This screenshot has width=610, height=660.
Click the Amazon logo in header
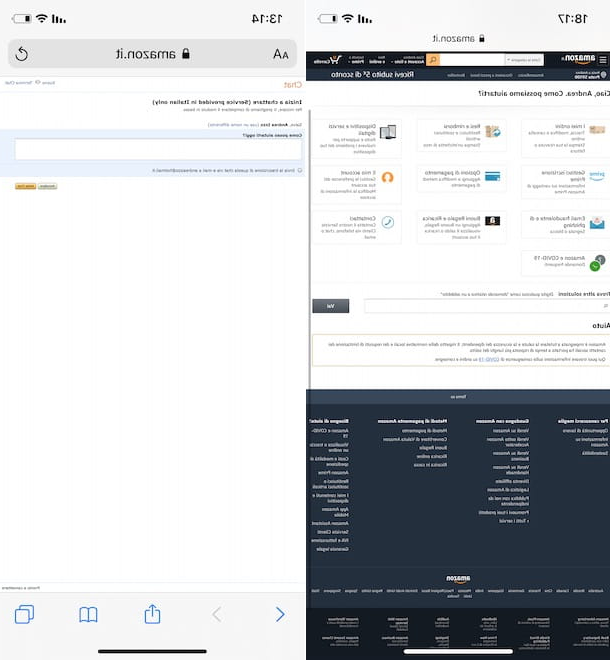pos(579,59)
